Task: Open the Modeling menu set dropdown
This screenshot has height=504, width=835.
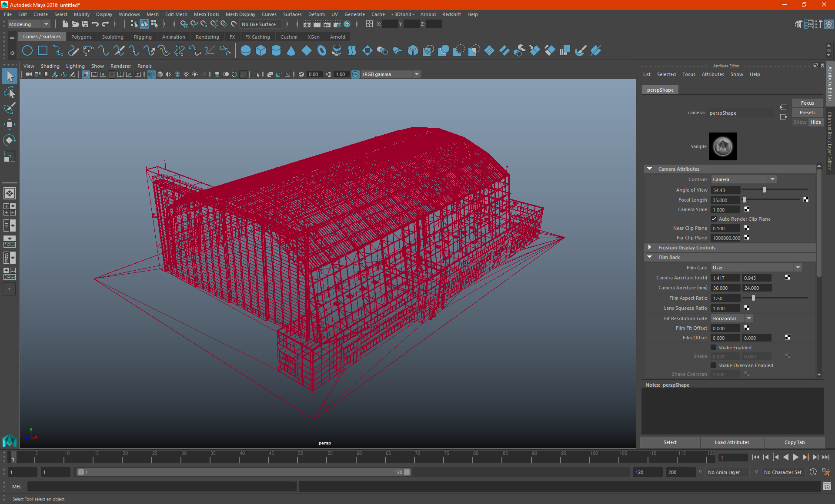Action: (x=29, y=24)
